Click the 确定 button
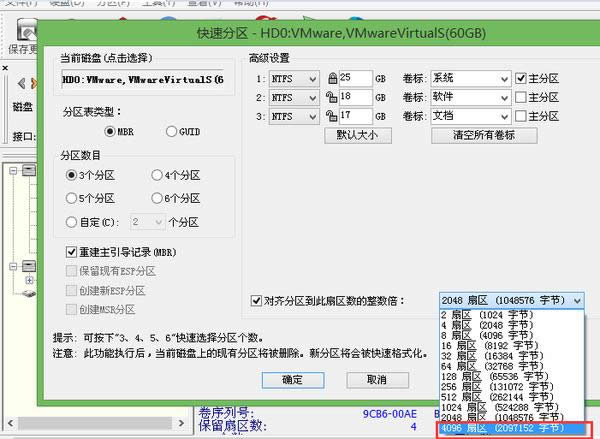600x439 pixels. click(x=292, y=380)
